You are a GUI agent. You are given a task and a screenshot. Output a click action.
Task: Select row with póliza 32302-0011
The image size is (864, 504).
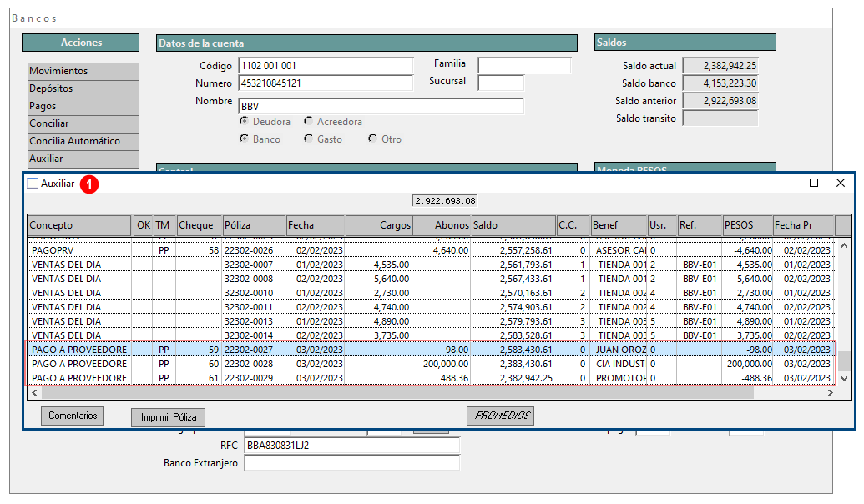tap(432, 307)
